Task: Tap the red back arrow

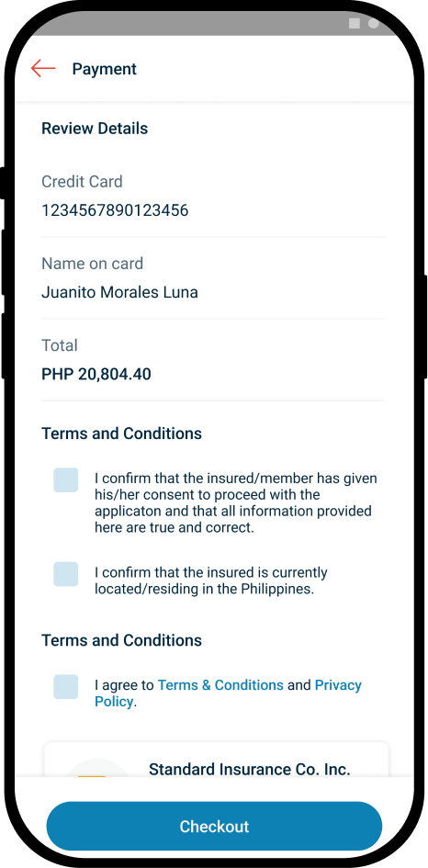Action: pyautogui.click(x=43, y=69)
